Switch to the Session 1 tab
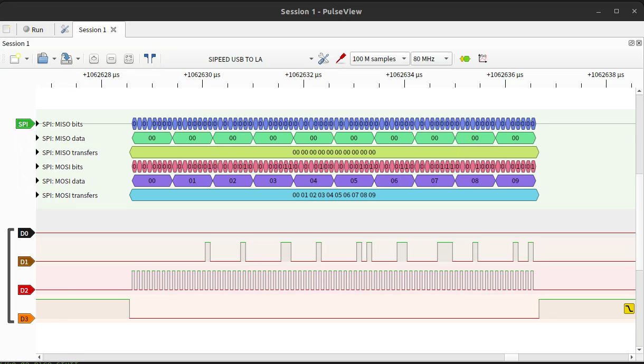The height and width of the screenshot is (364, 644). coord(92,30)
